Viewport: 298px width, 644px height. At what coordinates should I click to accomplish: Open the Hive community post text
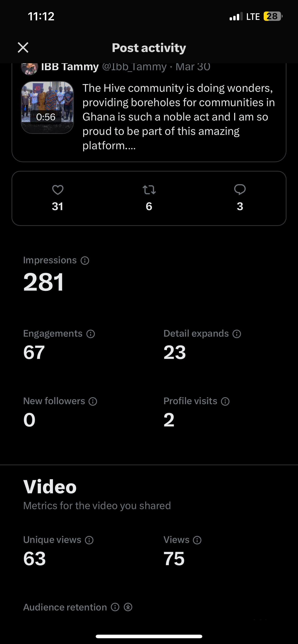click(179, 116)
